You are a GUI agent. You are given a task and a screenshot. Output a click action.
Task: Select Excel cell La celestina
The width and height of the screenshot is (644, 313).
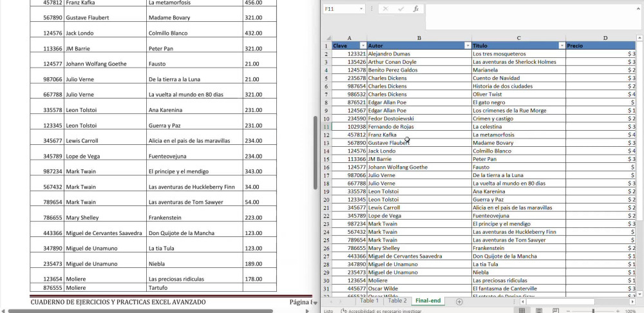tap(518, 126)
